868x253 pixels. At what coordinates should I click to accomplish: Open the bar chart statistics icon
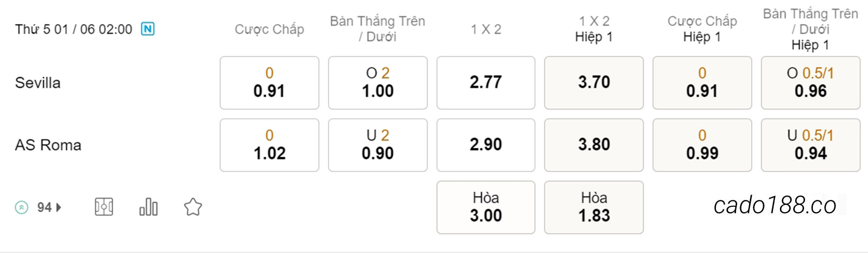click(148, 207)
